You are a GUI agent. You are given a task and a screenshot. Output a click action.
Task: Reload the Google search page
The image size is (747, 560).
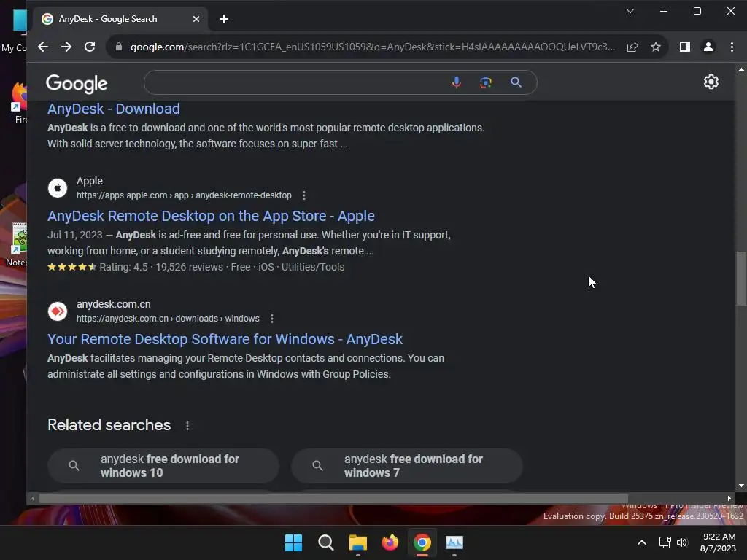coord(90,47)
